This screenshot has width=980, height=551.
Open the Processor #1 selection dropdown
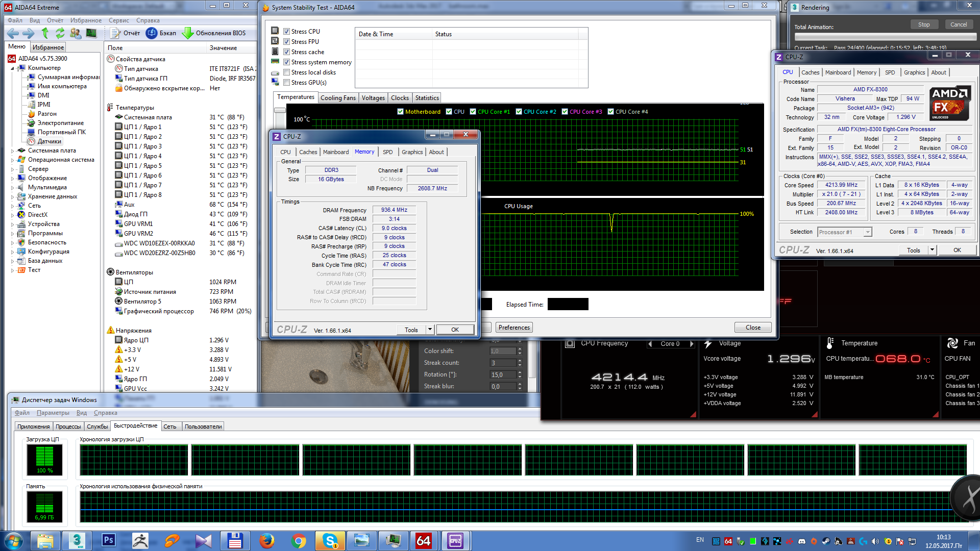867,232
